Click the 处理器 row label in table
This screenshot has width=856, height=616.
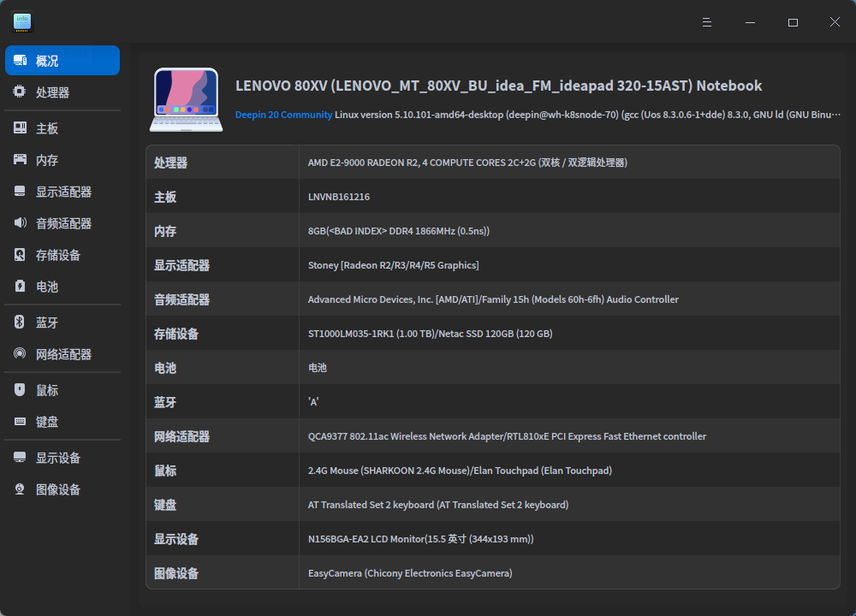click(x=170, y=163)
